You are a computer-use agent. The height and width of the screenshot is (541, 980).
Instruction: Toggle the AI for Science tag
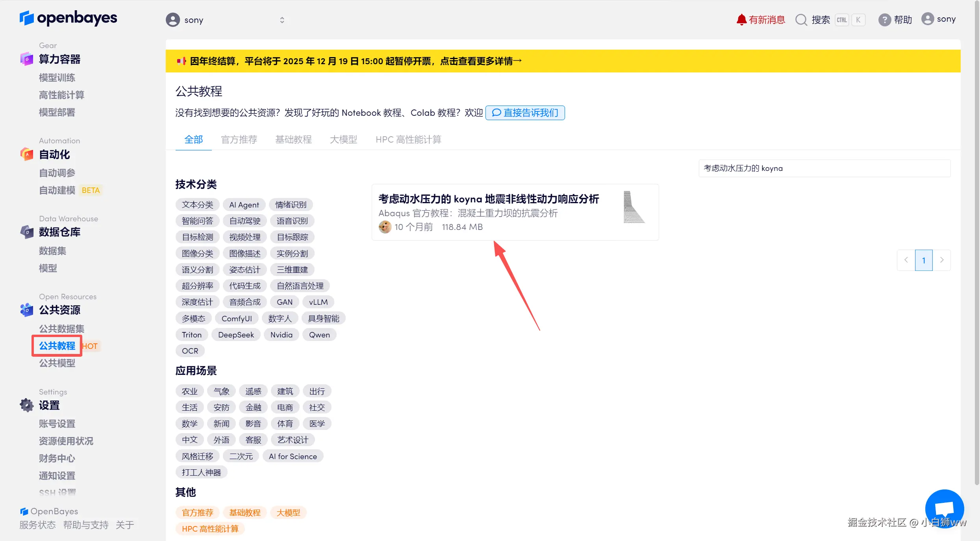tap(293, 456)
